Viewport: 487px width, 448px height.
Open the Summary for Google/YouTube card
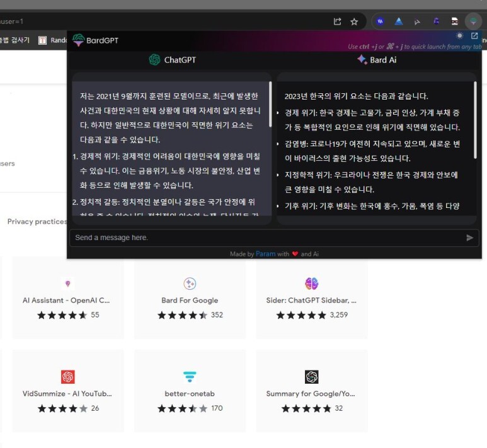[311, 391]
